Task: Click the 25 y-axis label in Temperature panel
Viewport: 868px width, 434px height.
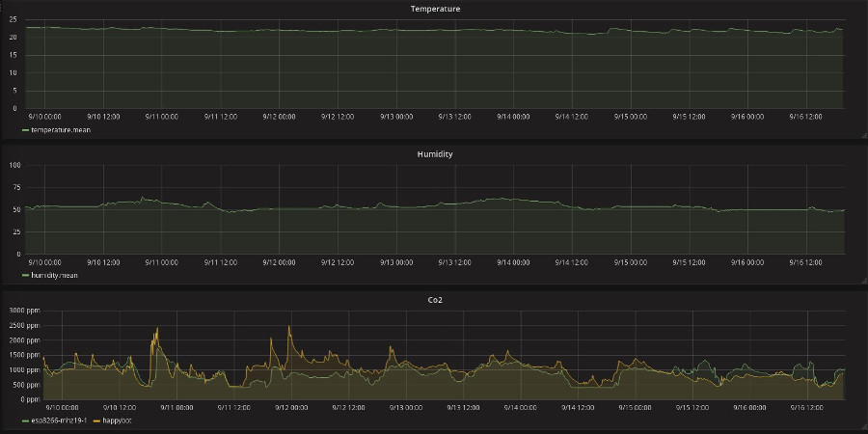Action: pyautogui.click(x=14, y=20)
